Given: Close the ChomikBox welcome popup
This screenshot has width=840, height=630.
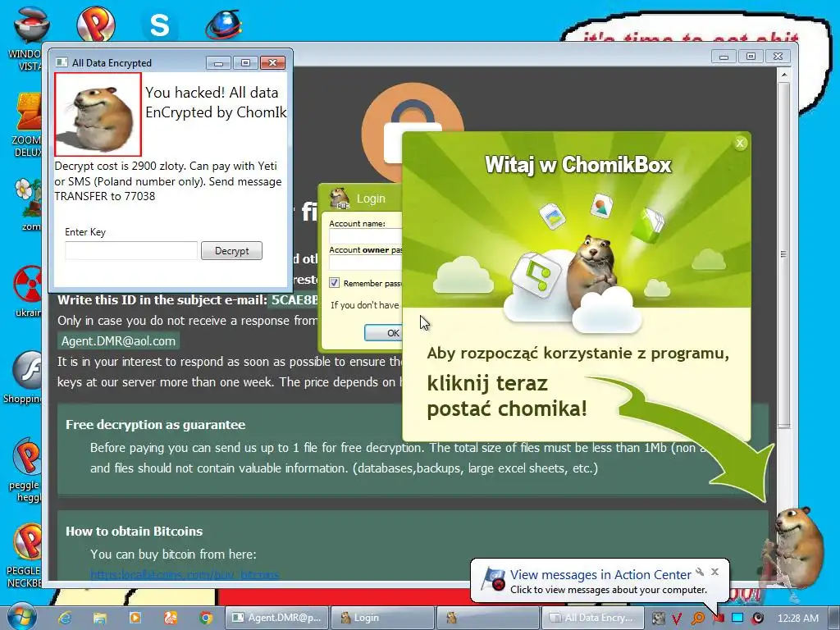Looking at the screenshot, I should click(x=740, y=143).
